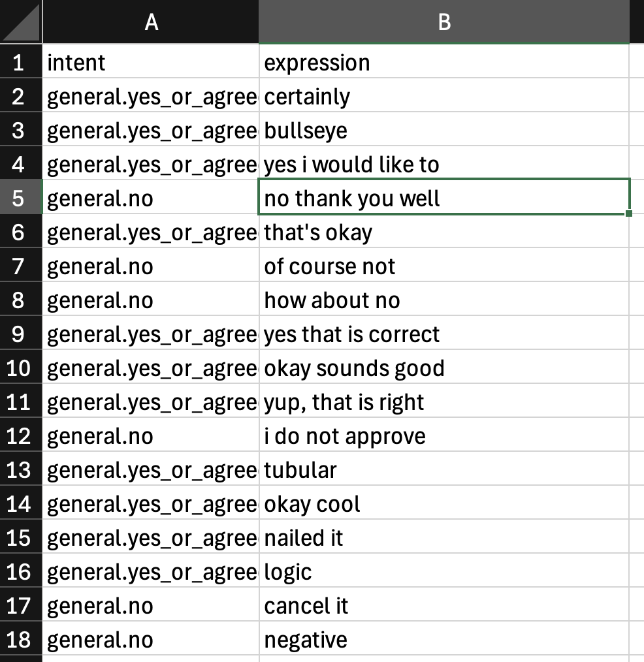
Task: Select the "negative" cell
Action: click(x=443, y=639)
